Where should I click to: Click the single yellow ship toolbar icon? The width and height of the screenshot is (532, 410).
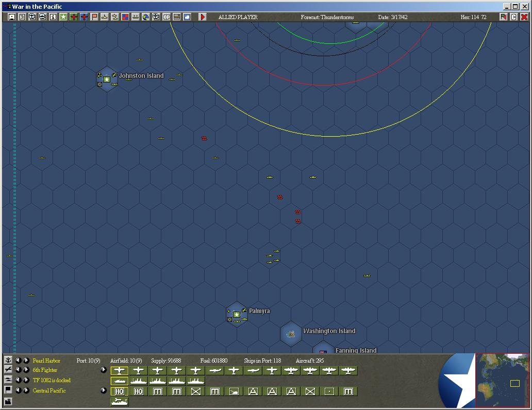[x=105, y=17]
